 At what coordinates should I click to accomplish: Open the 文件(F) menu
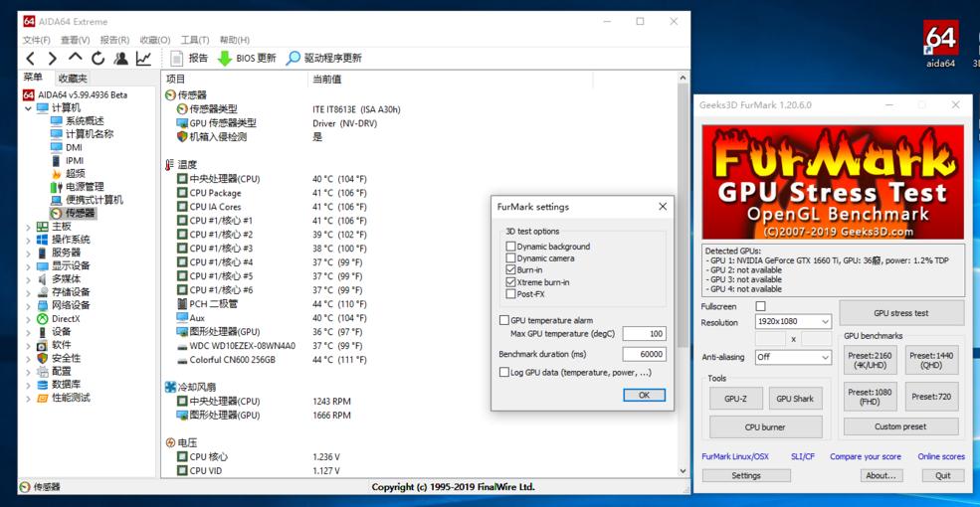coord(36,40)
